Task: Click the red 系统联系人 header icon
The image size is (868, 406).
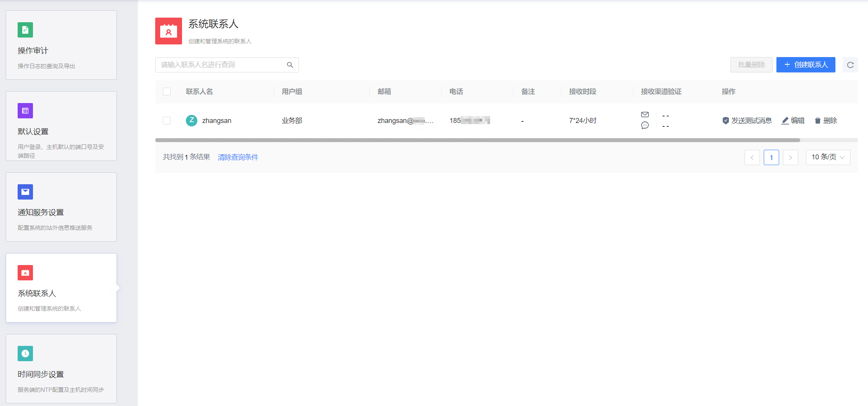Action: [169, 31]
